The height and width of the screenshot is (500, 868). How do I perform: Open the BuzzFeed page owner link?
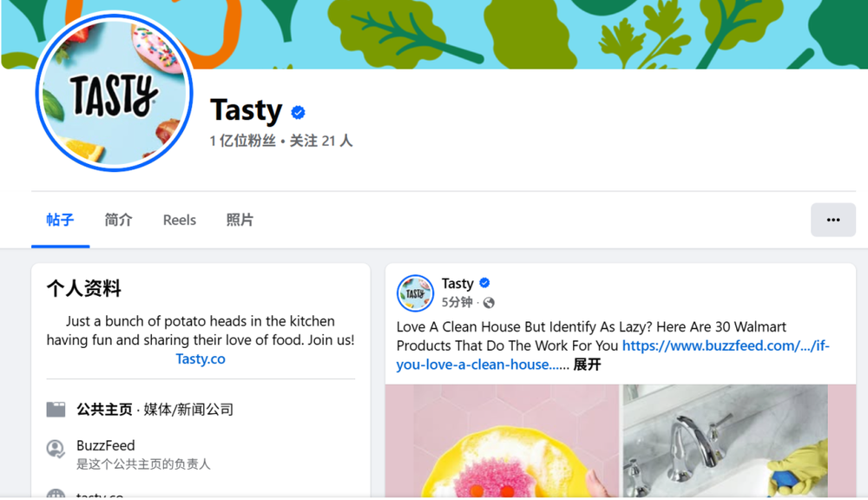point(106,445)
